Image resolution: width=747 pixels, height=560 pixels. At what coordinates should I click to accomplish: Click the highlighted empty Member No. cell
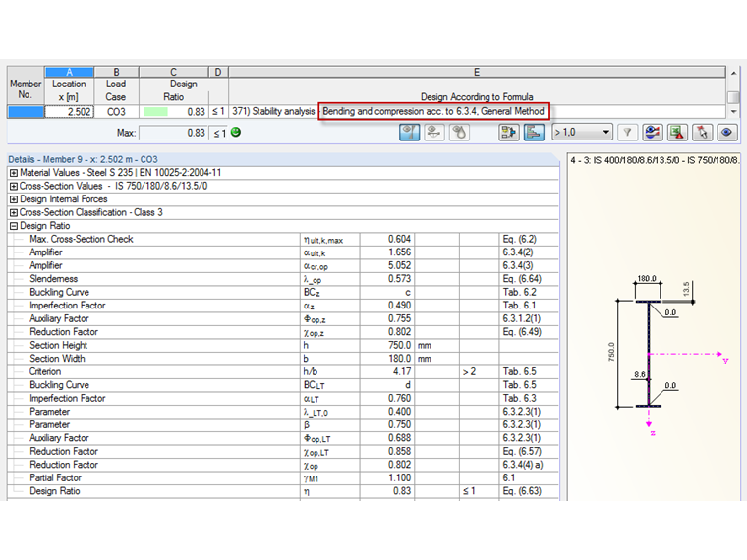click(x=26, y=112)
